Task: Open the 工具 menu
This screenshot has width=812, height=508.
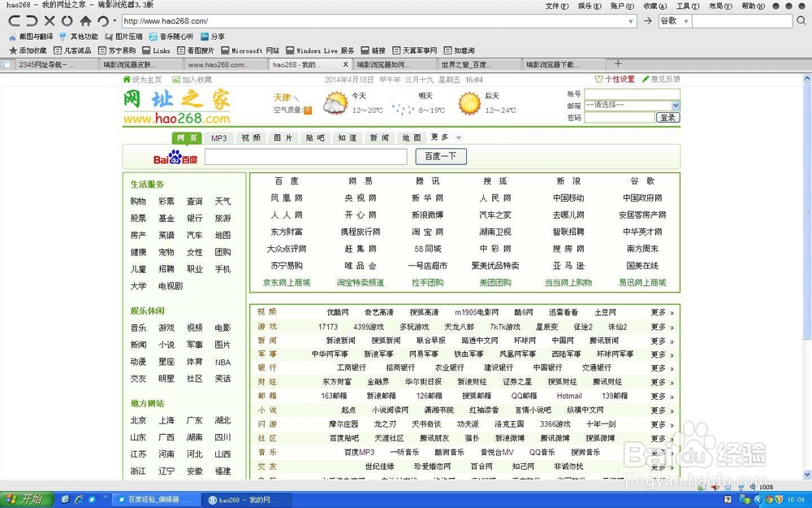Action: (x=688, y=6)
